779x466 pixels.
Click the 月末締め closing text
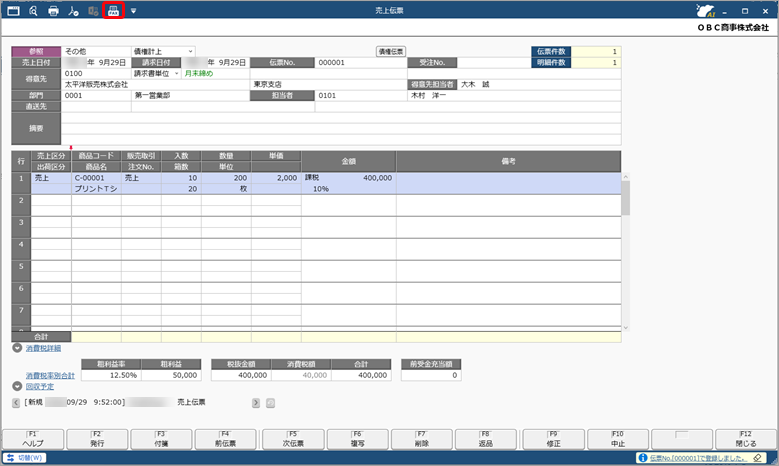(x=199, y=73)
